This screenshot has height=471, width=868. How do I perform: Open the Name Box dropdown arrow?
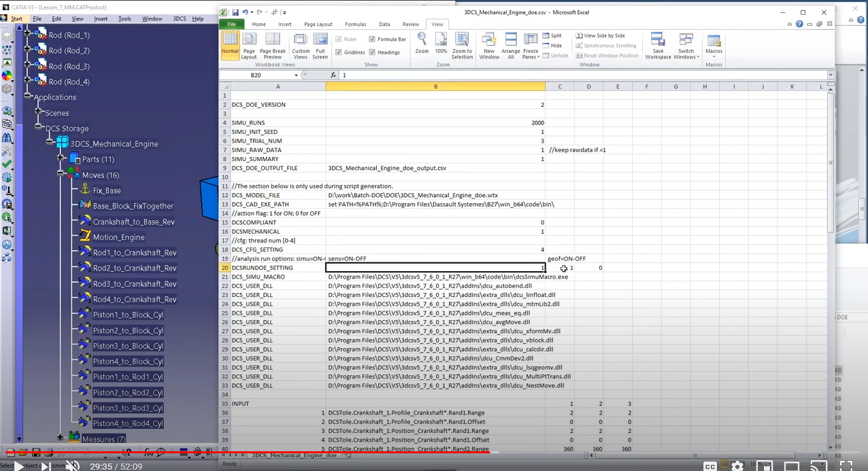tap(296, 75)
